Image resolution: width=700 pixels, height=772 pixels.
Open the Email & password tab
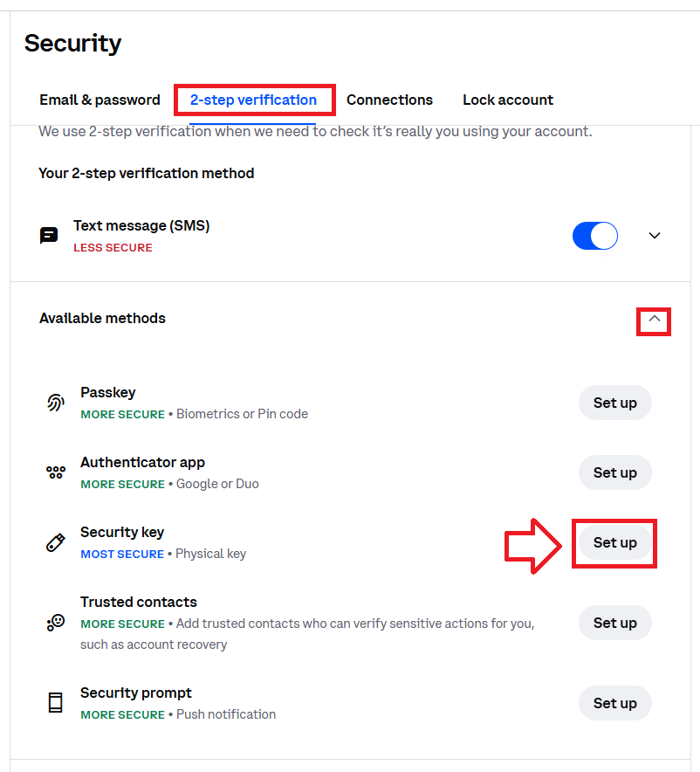pyautogui.click(x=100, y=100)
